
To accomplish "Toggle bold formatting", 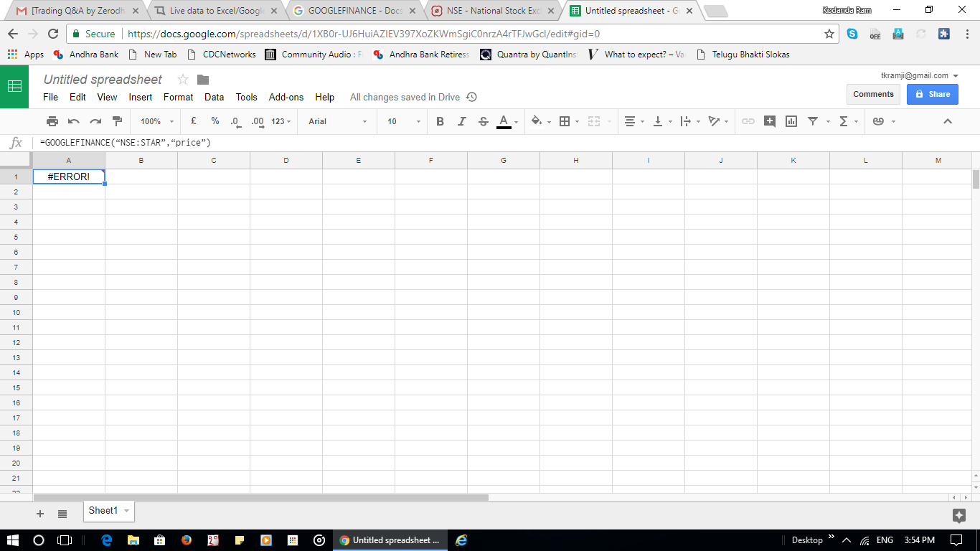I will (440, 121).
